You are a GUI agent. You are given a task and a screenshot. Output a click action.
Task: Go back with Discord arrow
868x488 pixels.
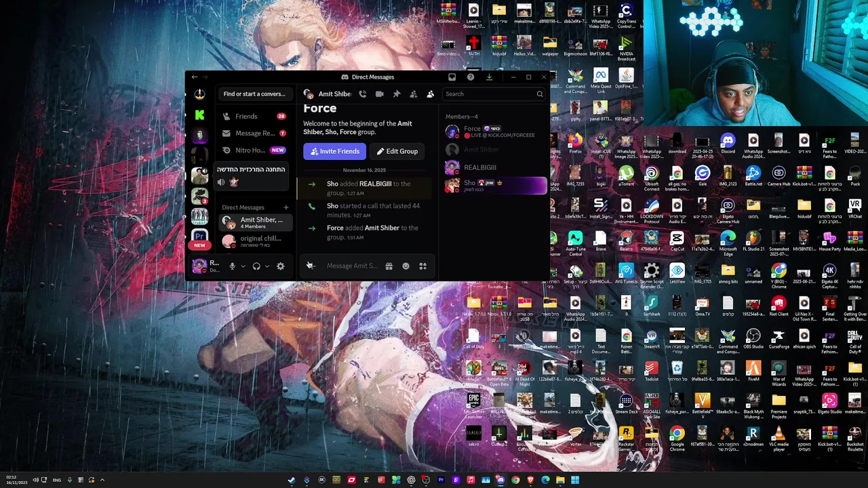pos(195,77)
